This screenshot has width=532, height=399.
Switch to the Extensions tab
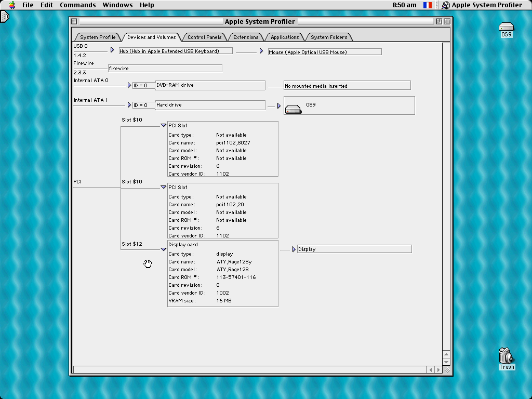[x=246, y=37]
